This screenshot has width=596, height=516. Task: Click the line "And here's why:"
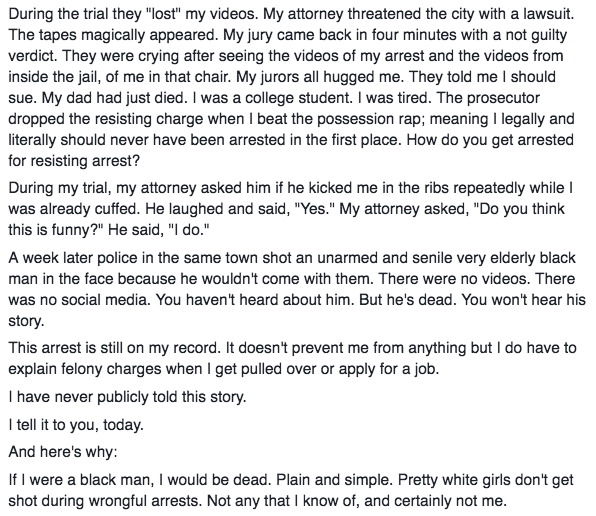coord(63,452)
